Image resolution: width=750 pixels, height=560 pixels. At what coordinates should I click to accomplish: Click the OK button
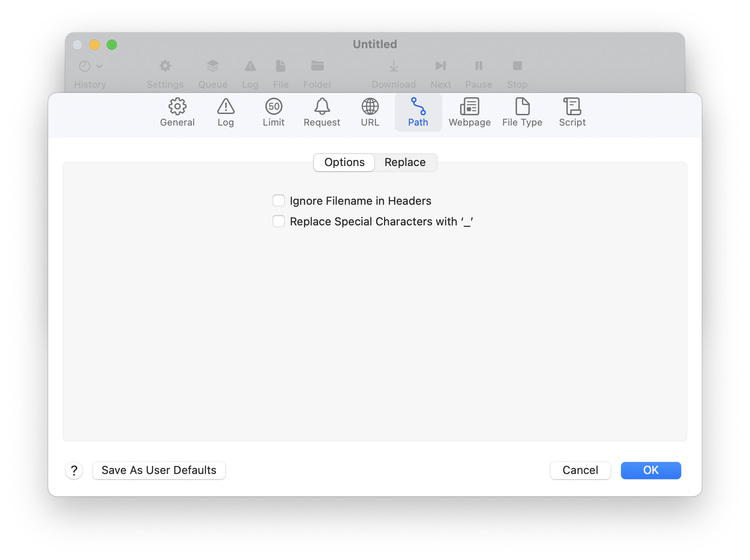point(651,470)
